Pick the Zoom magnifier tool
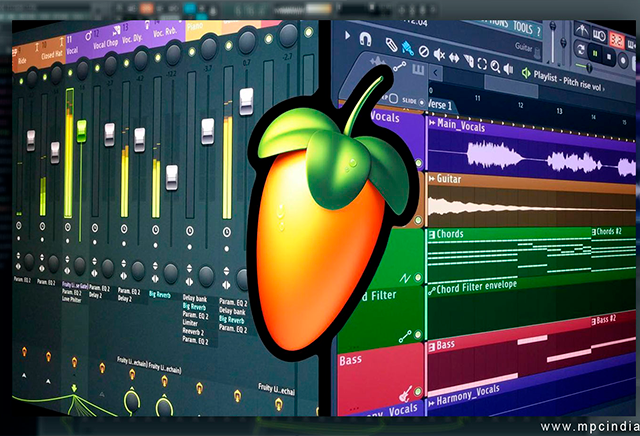The image size is (640, 436). point(495,66)
